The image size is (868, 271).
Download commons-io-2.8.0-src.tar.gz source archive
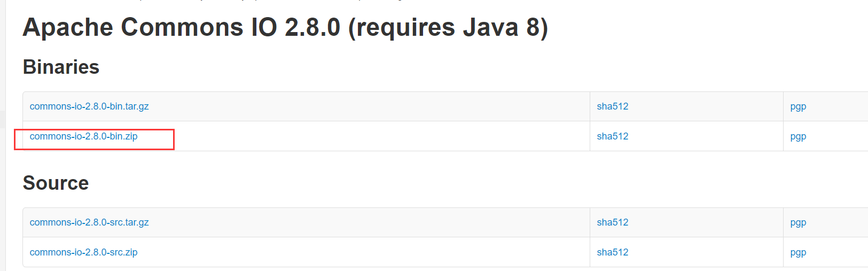[x=89, y=222]
